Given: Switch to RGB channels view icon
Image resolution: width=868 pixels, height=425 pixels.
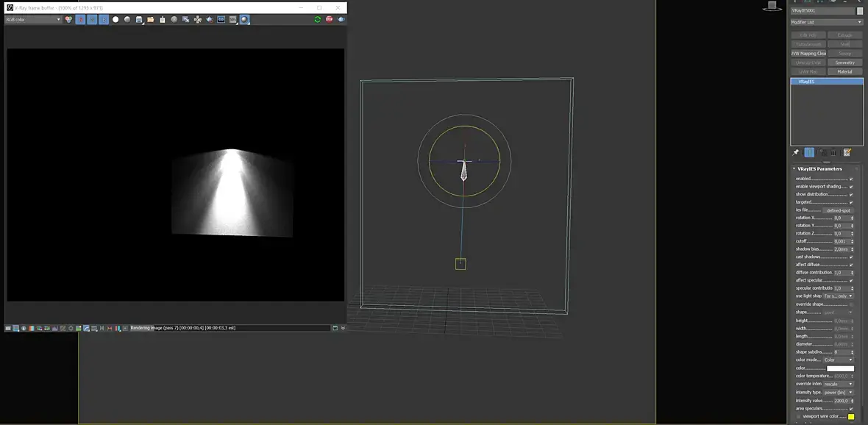Looking at the screenshot, I should (68, 19).
